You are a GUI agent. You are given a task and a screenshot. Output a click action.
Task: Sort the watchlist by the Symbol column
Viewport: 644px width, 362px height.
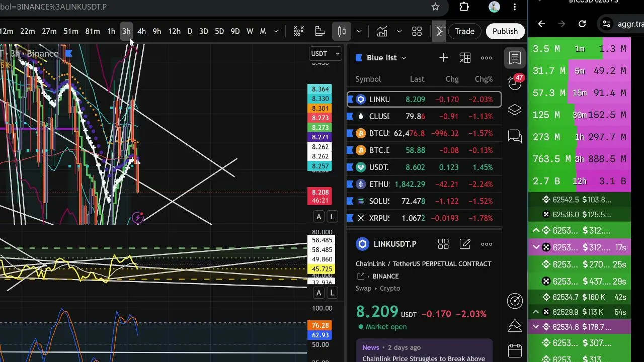368,79
